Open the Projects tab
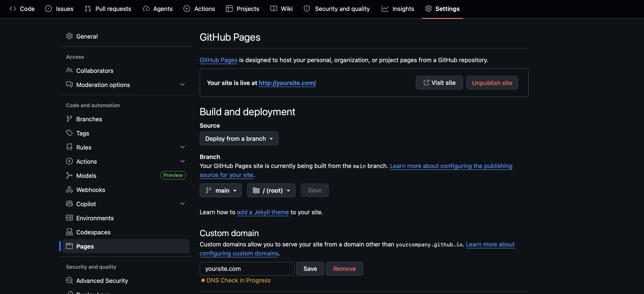This screenshot has height=294, width=644. point(243,9)
